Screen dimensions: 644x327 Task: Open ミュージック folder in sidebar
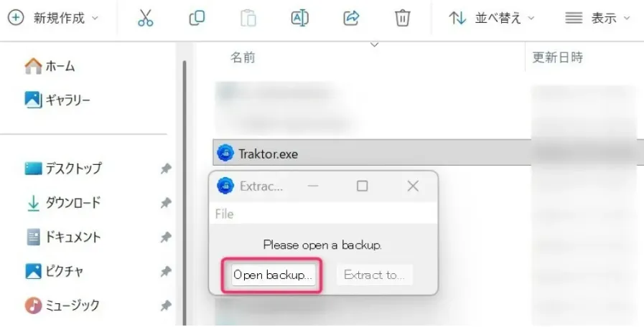point(62,305)
